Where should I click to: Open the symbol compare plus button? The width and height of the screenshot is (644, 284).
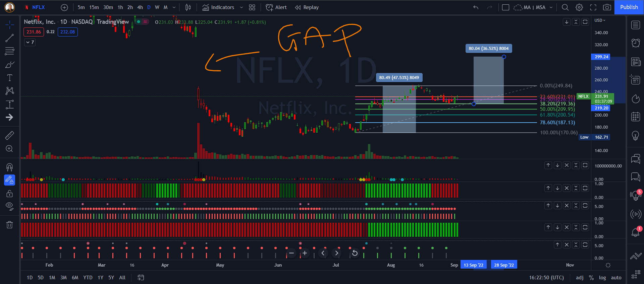pyautogui.click(x=64, y=7)
